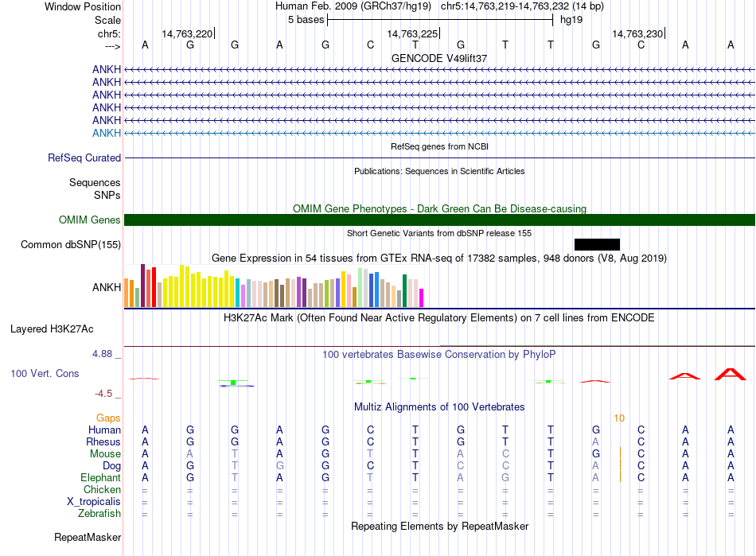The height and width of the screenshot is (556, 756).
Task: Click the 14,763,225 chromosome position marker
Action: pyautogui.click(x=413, y=33)
